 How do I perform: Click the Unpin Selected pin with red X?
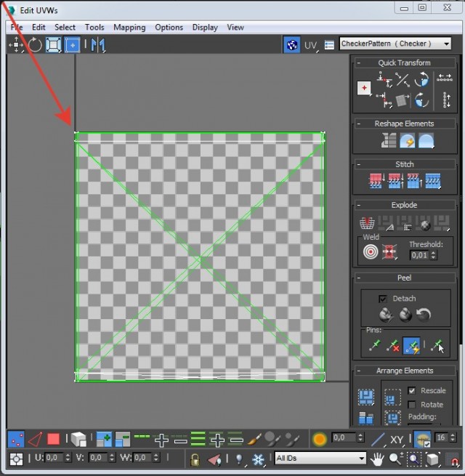pyautogui.click(x=393, y=346)
